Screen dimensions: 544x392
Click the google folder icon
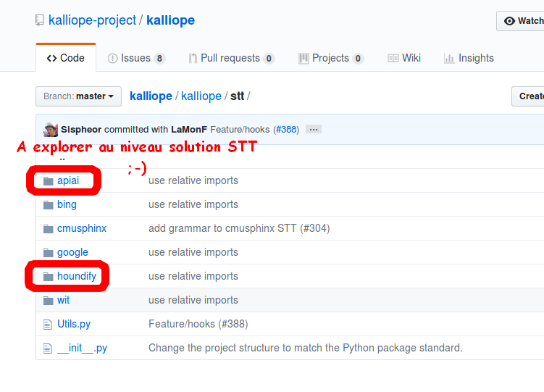pyautogui.click(x=49, y=253)
